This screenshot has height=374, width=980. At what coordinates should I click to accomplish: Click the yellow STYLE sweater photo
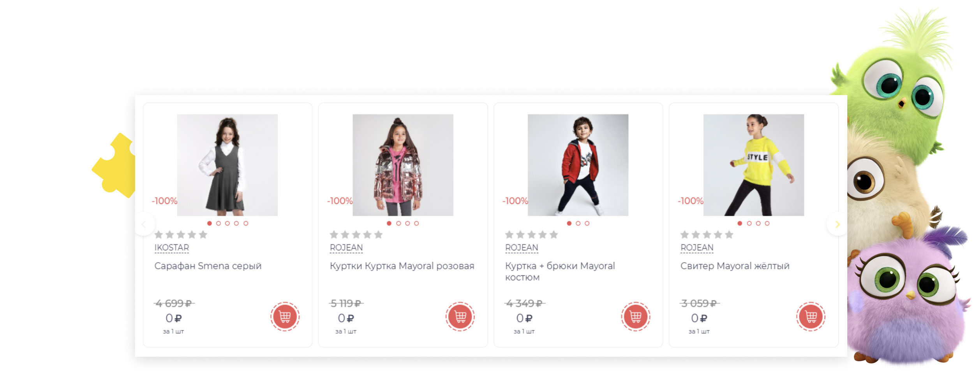(753, 165)
